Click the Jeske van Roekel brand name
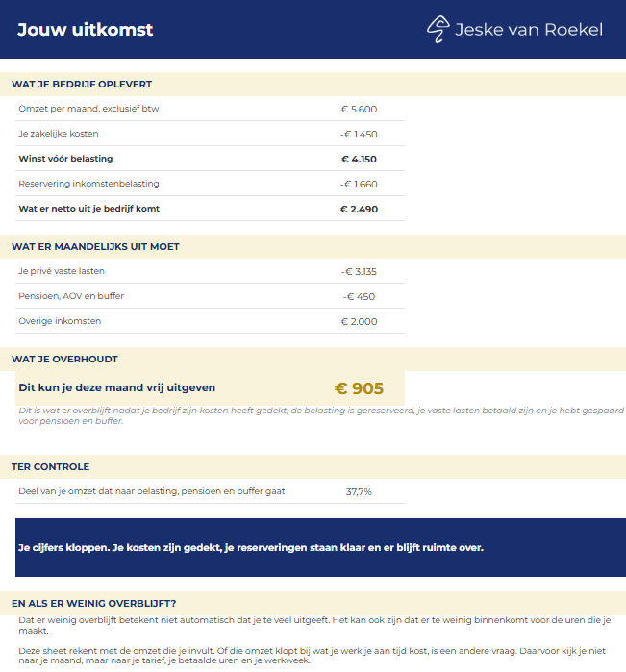626x672 pixels. click(529, 30)
